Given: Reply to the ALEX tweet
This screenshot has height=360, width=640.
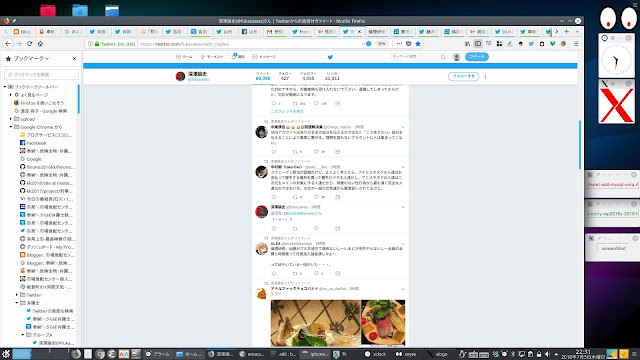Looking at the screenshot, I should click(273, 273).
